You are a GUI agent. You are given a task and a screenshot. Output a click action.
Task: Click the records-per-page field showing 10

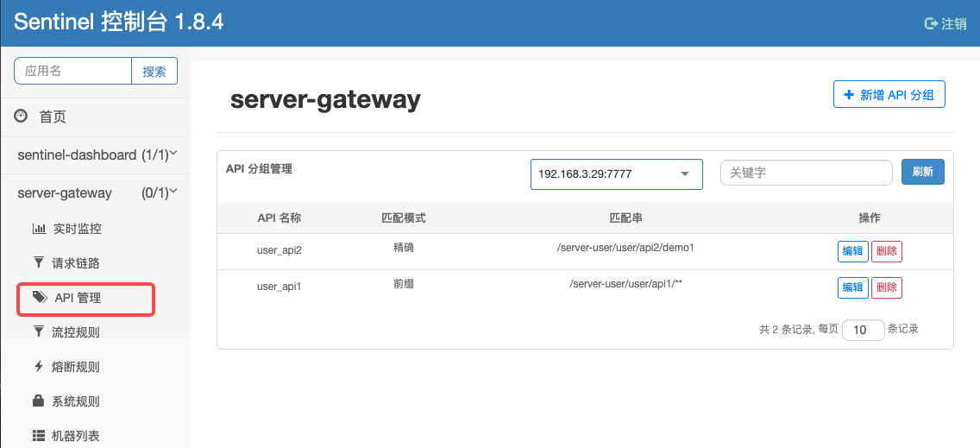pyautogui.click(x=864, y=330)
